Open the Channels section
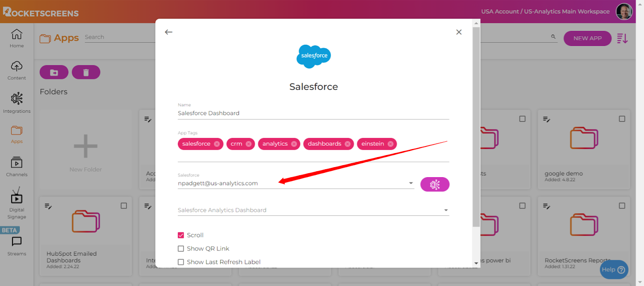644x286 pixels. click(x=17, y=167)
